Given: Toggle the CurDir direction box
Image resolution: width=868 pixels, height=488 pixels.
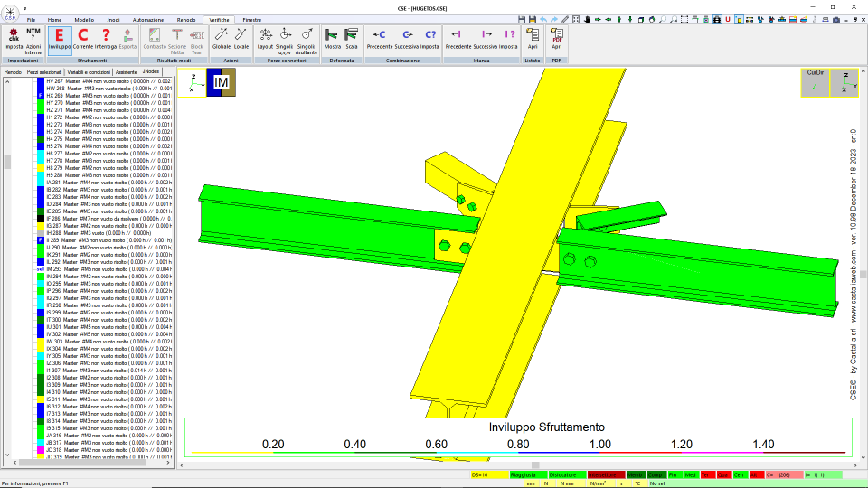Looking at the screenshot, I should (x=815, y=82).
